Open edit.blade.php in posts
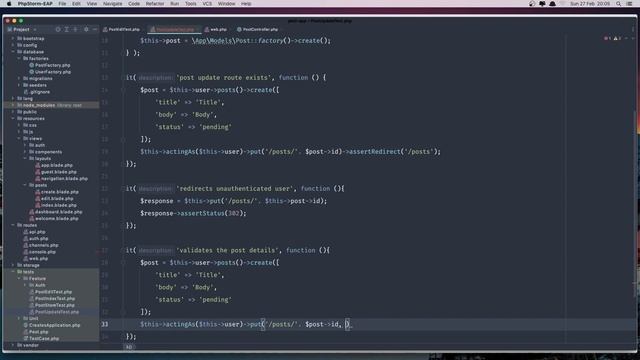Image resolution: width=640 pixels, height=360 pixels. 54,198
